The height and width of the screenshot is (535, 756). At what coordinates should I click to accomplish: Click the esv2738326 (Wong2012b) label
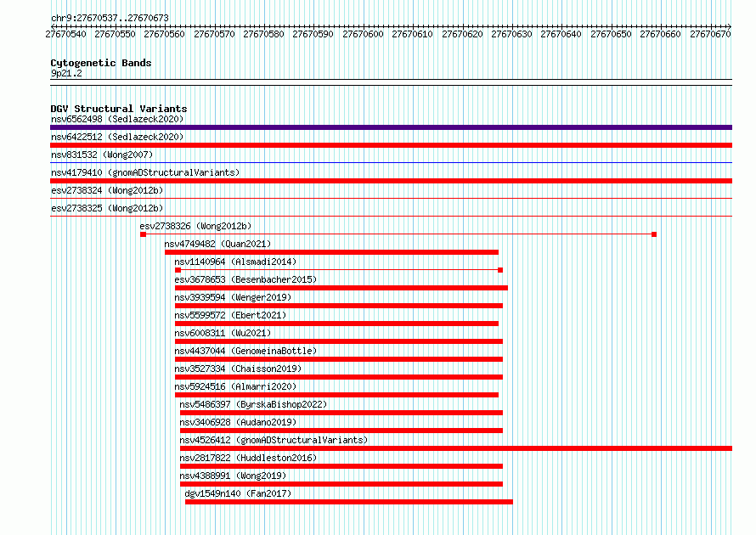tap(195, 226)
